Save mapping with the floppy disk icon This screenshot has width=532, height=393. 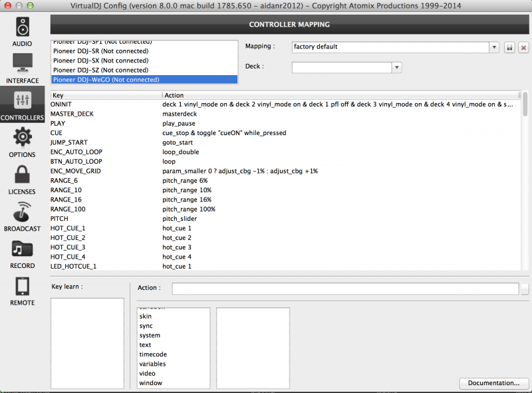[x=509, y=47]
